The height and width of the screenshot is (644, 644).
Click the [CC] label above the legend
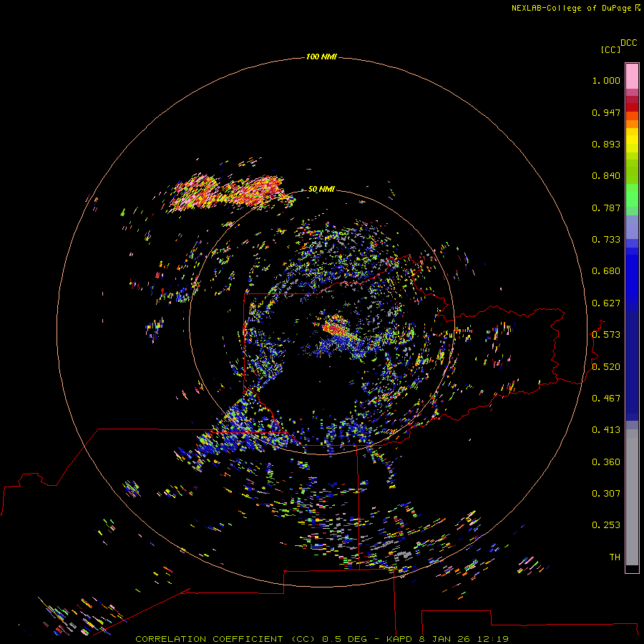[610, 49]
